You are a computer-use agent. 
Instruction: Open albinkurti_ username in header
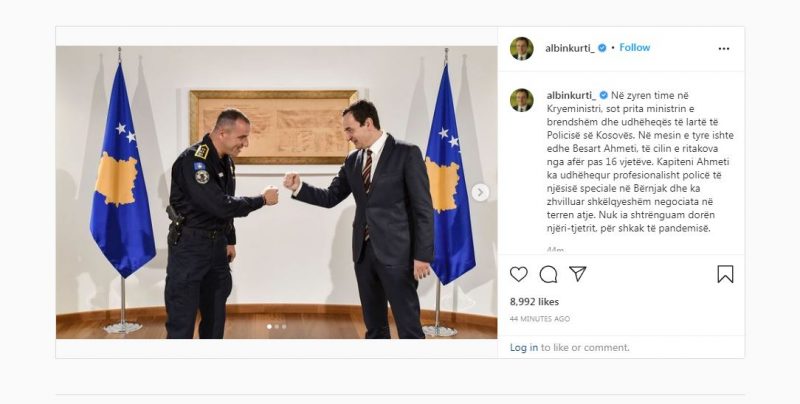click(570, 48)
